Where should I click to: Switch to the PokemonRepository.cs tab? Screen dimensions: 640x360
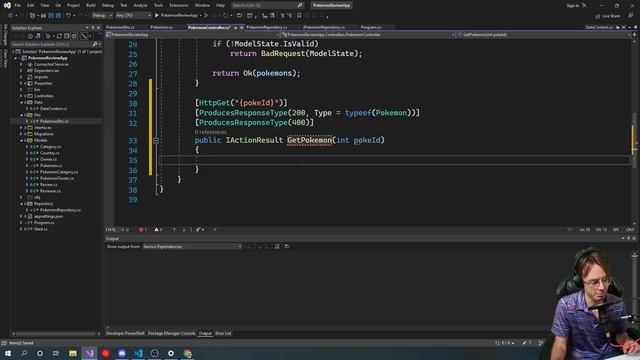pyautogui.click(x=267, y=27)
